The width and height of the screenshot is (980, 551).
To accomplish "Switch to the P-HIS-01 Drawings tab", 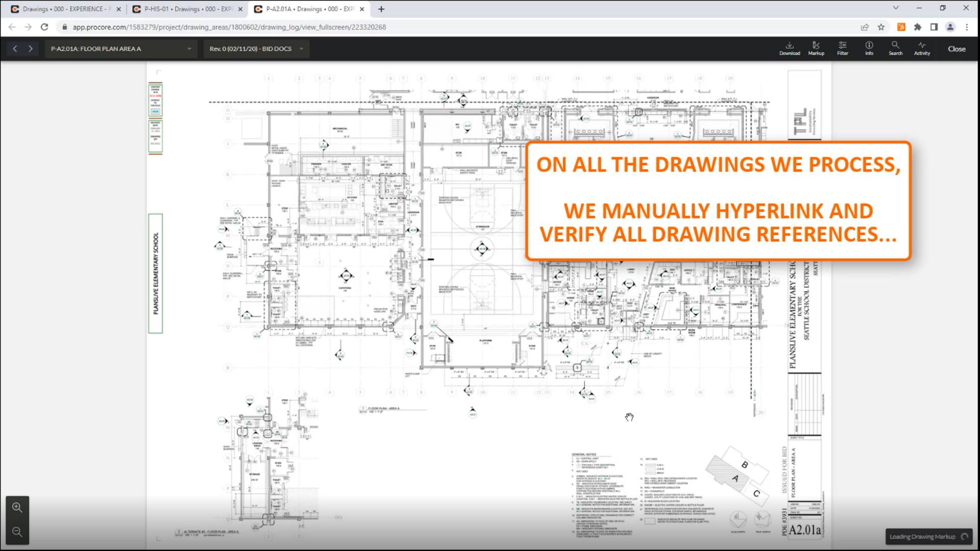I will pos(186,9).
